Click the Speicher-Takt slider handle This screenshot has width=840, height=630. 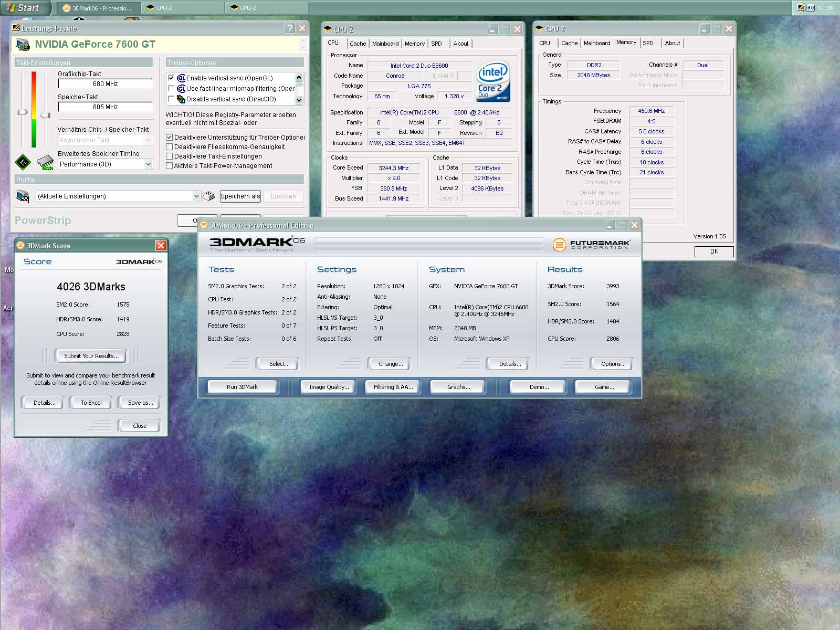pos(45,114)
